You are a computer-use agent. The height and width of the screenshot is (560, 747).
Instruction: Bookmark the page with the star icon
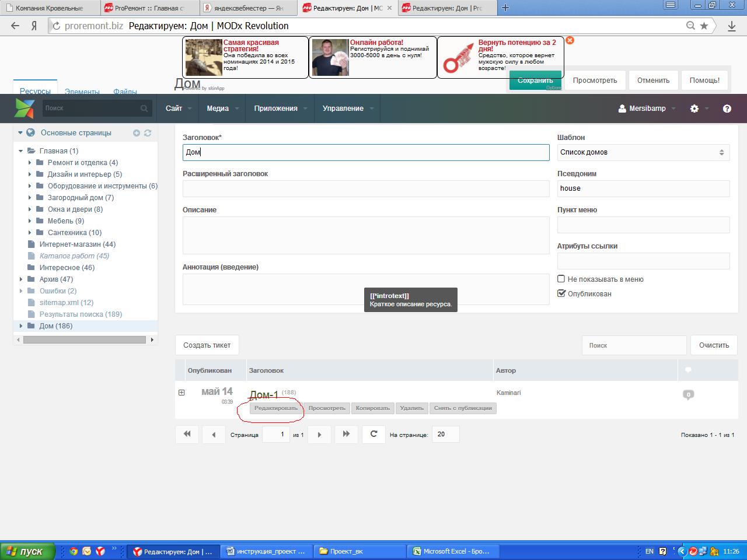704,26
